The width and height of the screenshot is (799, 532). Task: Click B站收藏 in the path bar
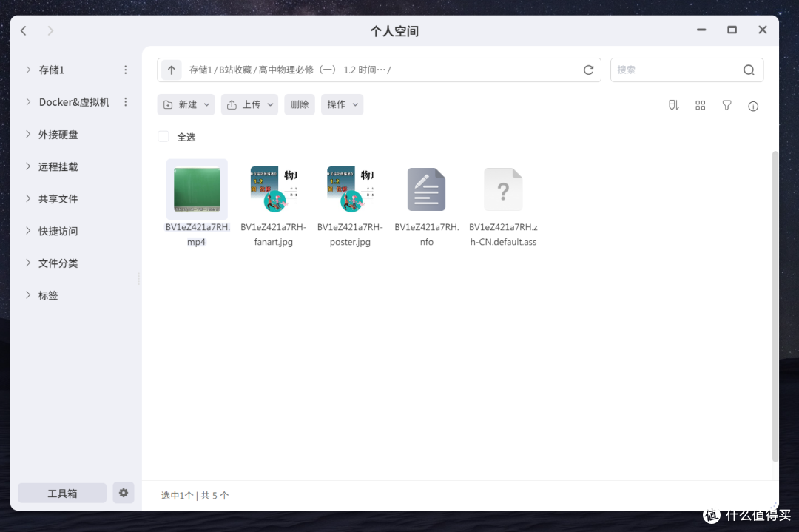(235, 70)
